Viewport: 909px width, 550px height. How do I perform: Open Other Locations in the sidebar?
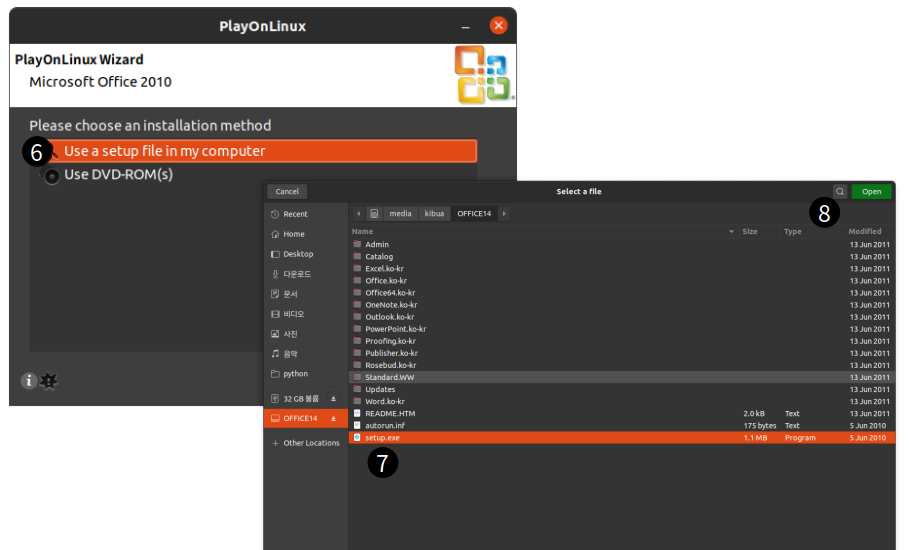[x=306, y=443]
